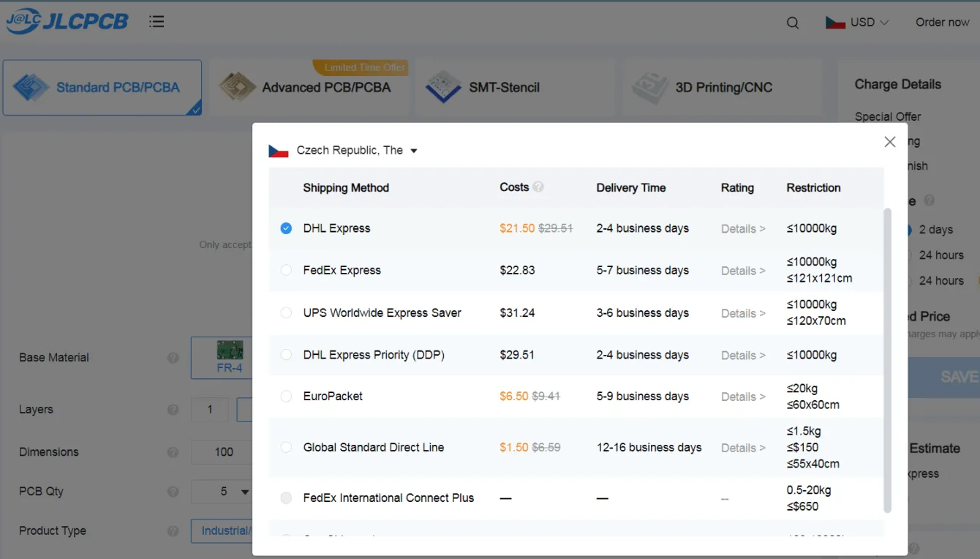Viewport: 980px width, 559px height.
Task: Click the SMT-Stencil icon
Action: [443, 87]
